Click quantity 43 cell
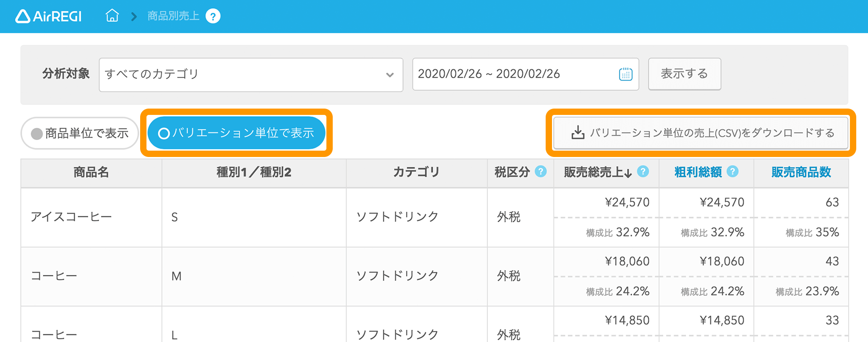Viewport: 868px width, 342px height. (x=832, y=261)
